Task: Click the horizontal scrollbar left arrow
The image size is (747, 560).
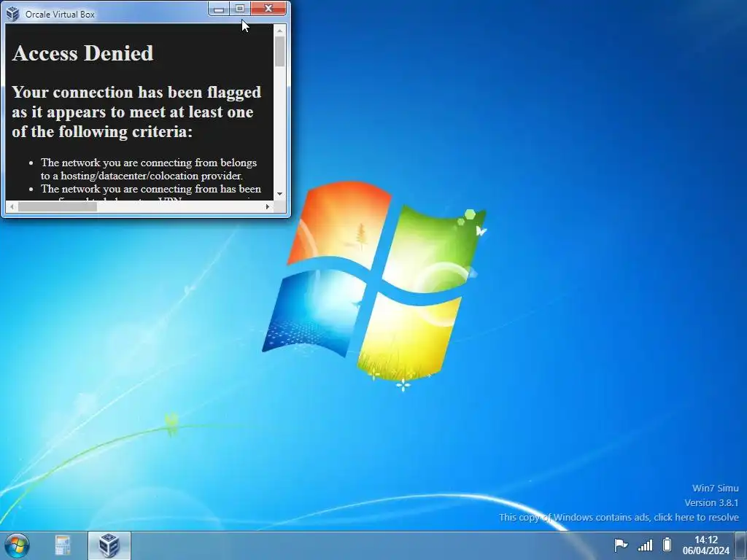Action: pyautogui.click(x=12, y=206)
